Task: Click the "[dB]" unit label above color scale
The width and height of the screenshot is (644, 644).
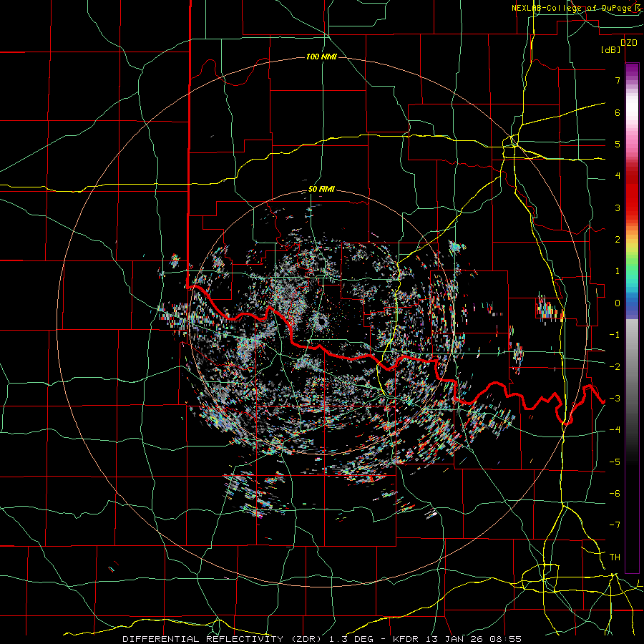Action: click(611, 50)
